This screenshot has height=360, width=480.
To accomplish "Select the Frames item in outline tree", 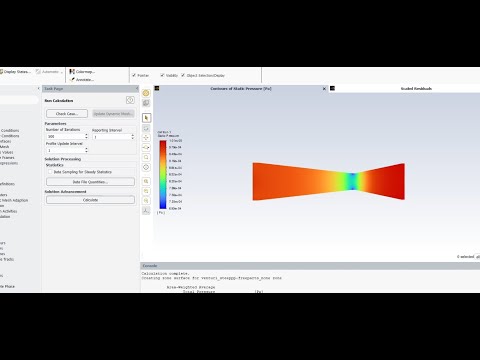I will 7,158.
